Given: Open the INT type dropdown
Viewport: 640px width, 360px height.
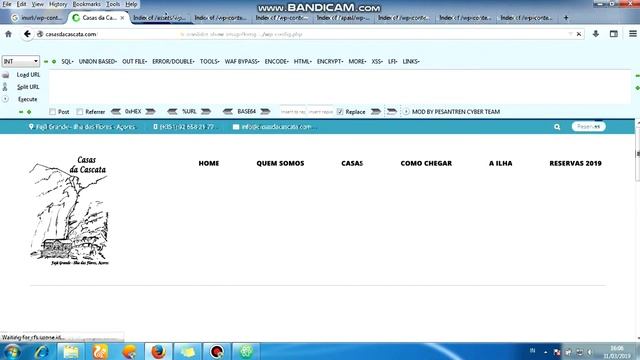Looking at the screenshot, I should click(x=20, y=61).
